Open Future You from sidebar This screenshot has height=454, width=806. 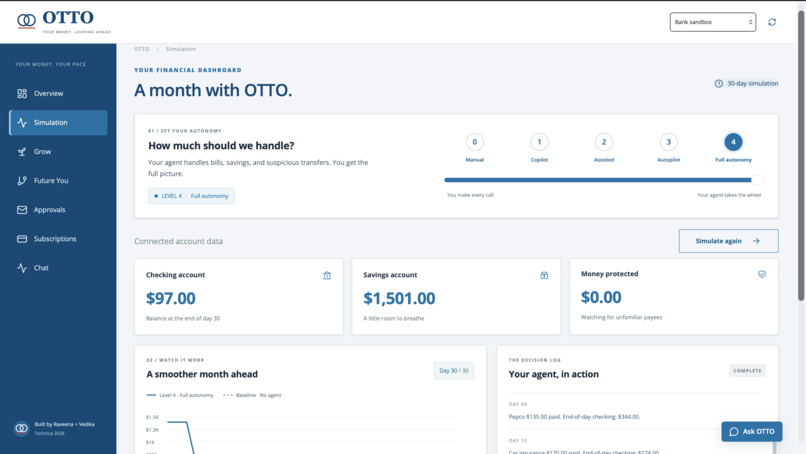(58, 180)
